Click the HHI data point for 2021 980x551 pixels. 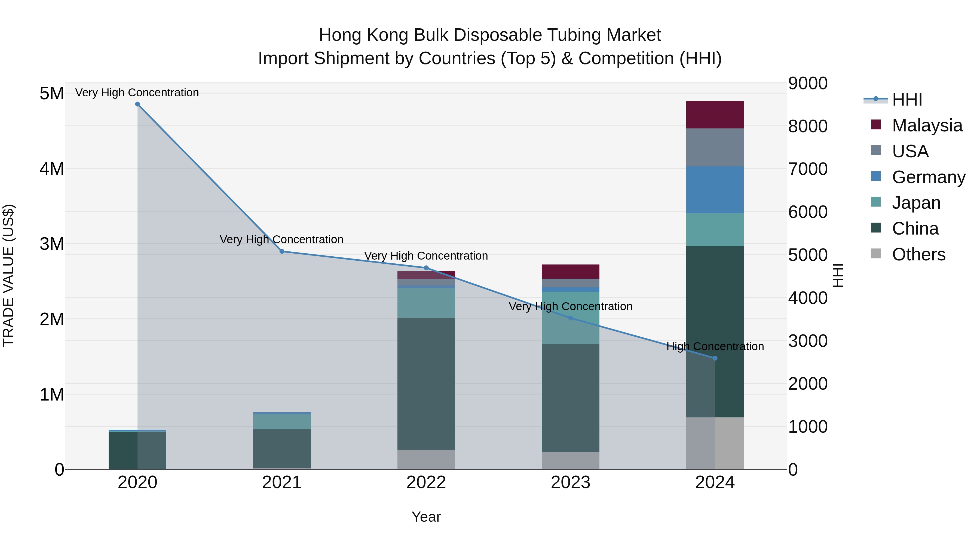(x=282, y=251)
